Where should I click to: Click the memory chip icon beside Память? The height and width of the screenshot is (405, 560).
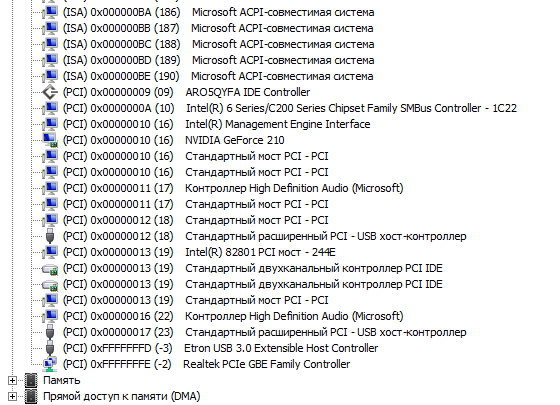coord(31,380)
